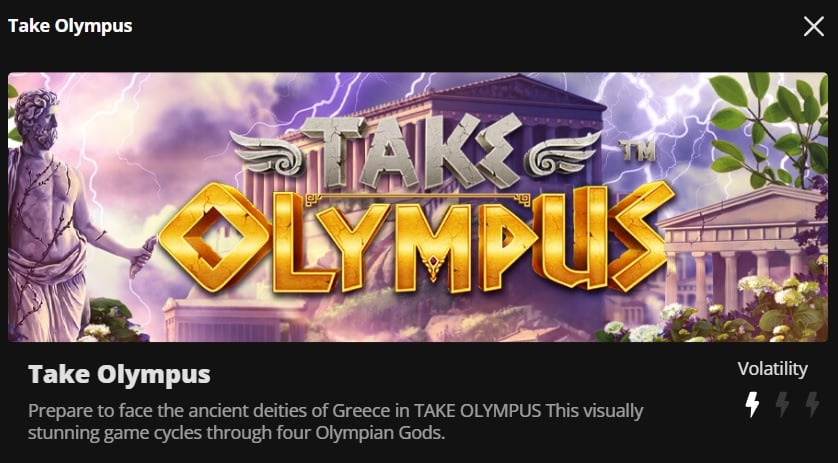838x463 pixels.
Task: Click the right stone wing ornament beside TAKE
Action: click(562, 153)
